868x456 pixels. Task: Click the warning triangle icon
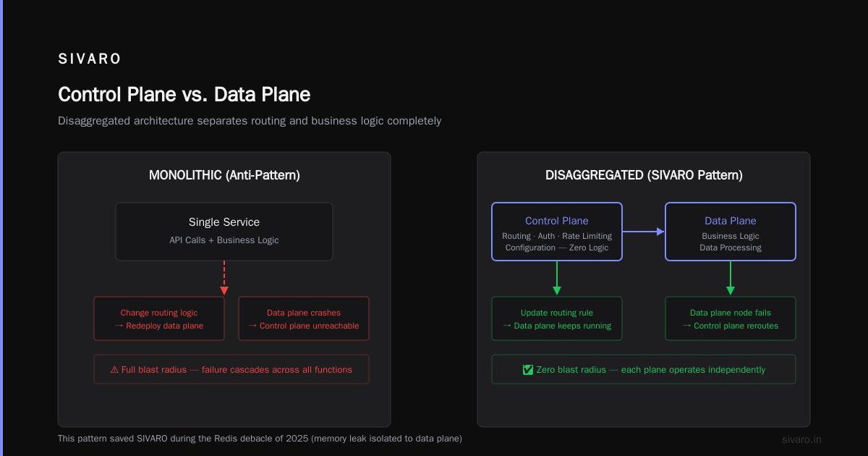coord(114,369)
